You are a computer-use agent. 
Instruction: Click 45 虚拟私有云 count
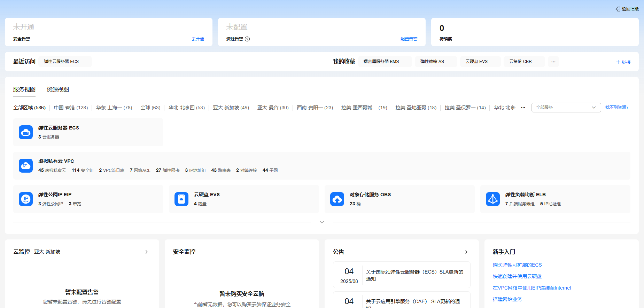[52, 170]
